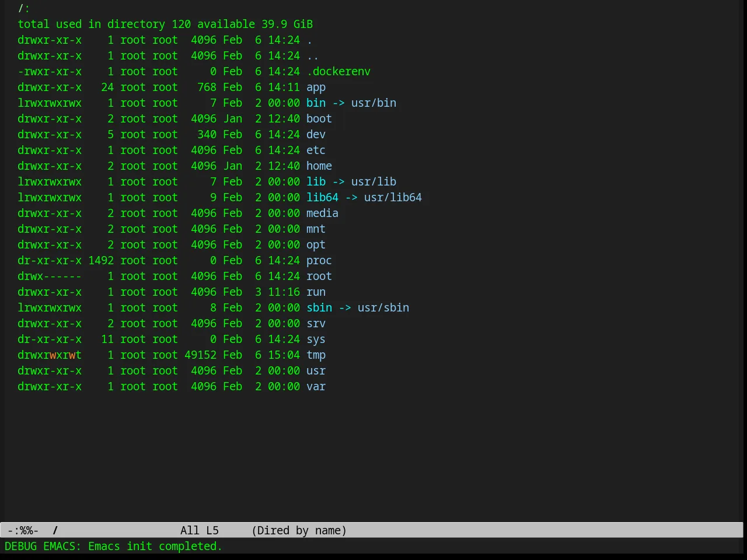The width and height of the screenshot is (747, 560).
Task: Click the run entry's timestamp 11:16
Action: [284, 292]
